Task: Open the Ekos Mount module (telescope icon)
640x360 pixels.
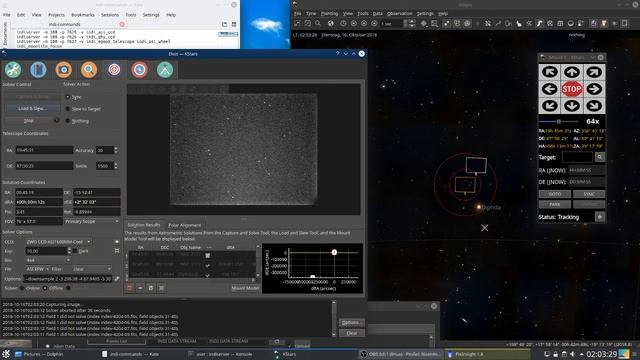Action: pos(165,70)
